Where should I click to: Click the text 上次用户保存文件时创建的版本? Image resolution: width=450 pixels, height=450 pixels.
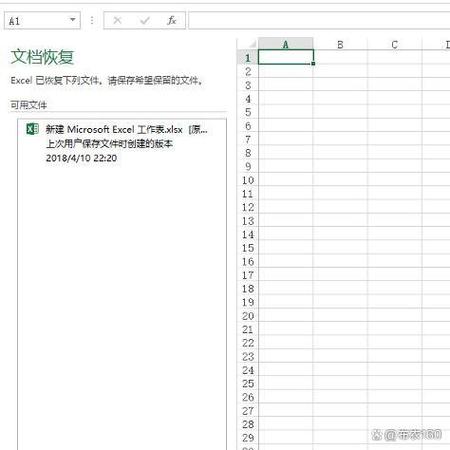(x=109, y=144)
